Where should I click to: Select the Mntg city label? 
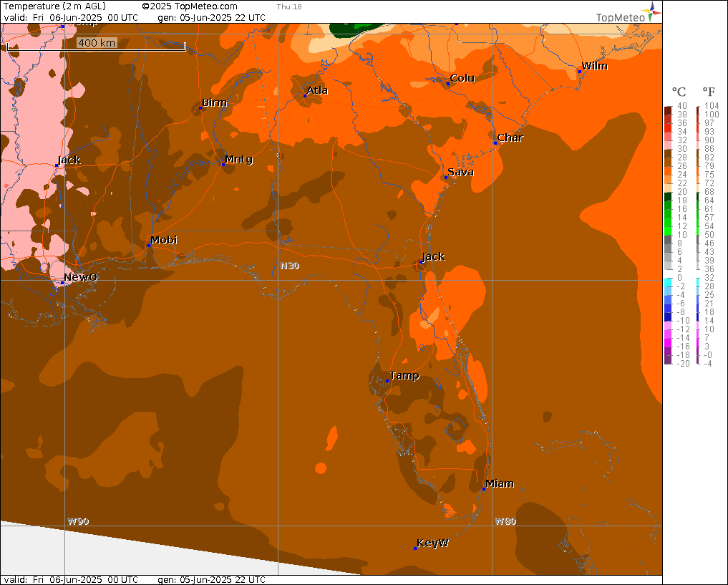[x=239, y=159]
